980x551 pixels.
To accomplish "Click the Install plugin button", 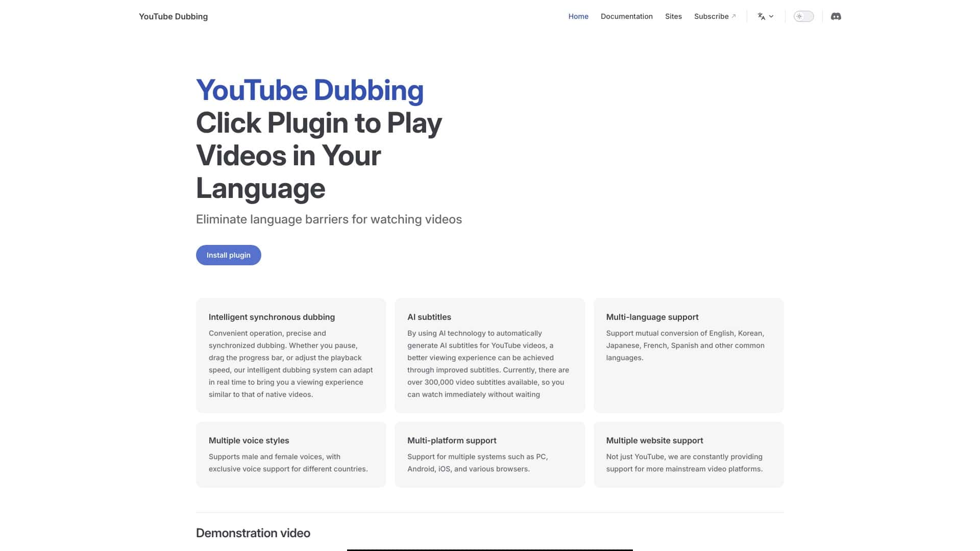I will (x=228, y=255).
